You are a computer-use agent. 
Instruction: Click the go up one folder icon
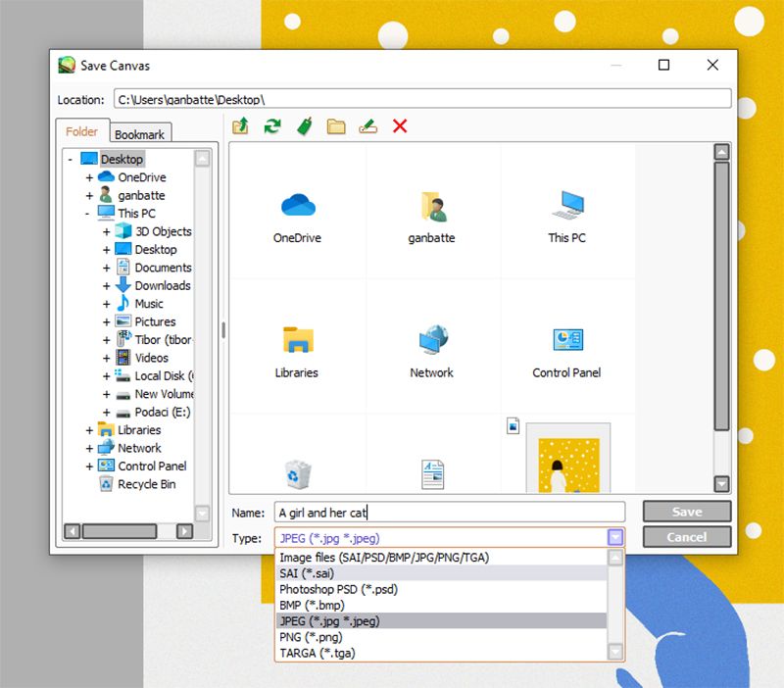click(x=240, y=126)
